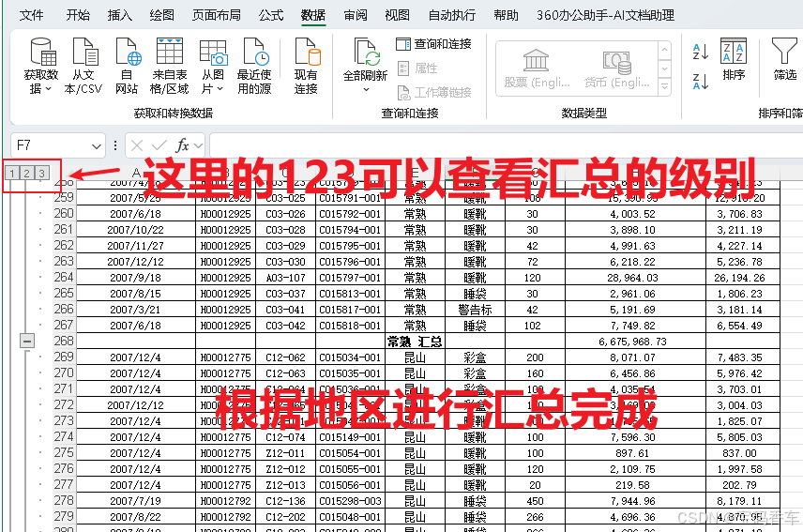The width and height of the screenshot is (803, 532).
Task: Open the formula bar options dots
Action: click(115, 146)
